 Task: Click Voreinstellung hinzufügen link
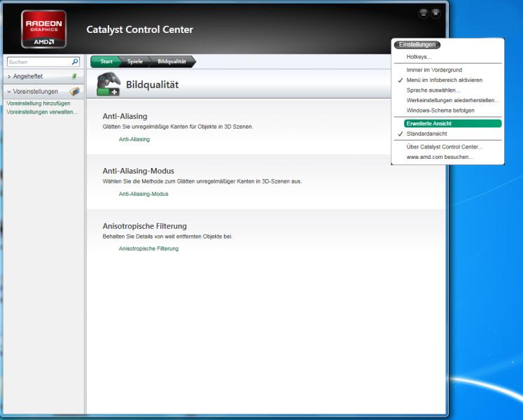[x=39, y=104]
